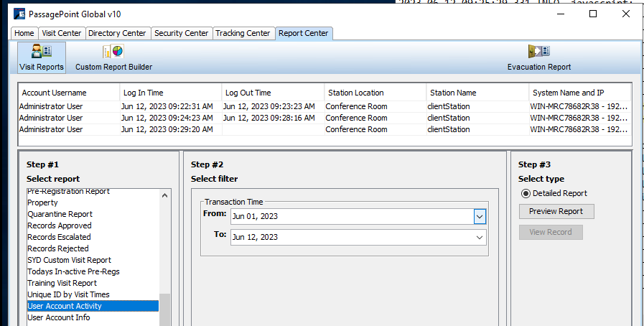Click the Preview Report button

click(556, 212)
